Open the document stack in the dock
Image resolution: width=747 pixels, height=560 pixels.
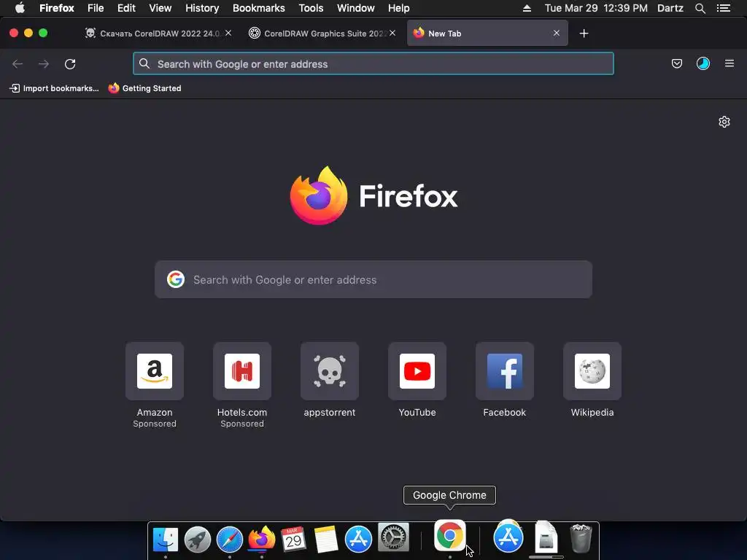coord(546,537)
